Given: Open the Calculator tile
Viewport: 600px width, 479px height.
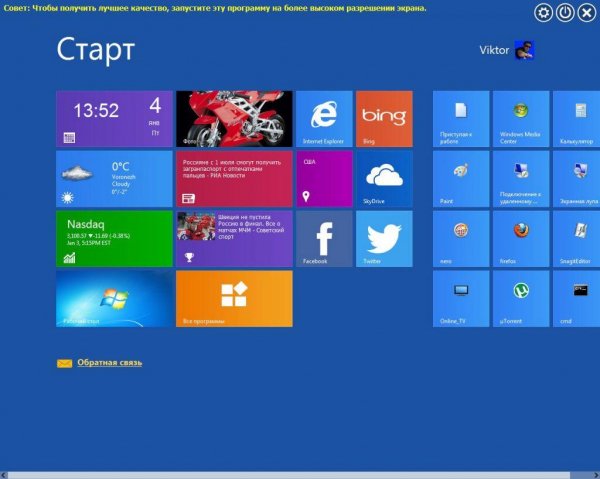Looking at the screenshot, I should click(576, 119).
